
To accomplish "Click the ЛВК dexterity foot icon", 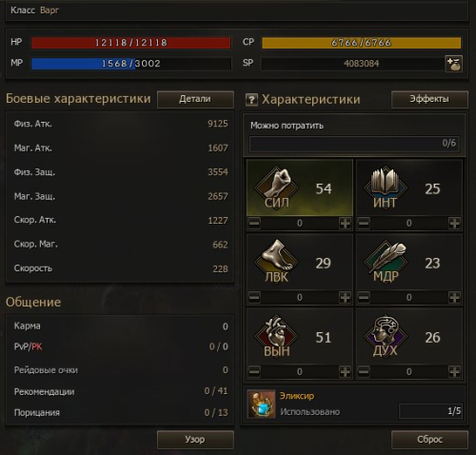I will (276, 262).
